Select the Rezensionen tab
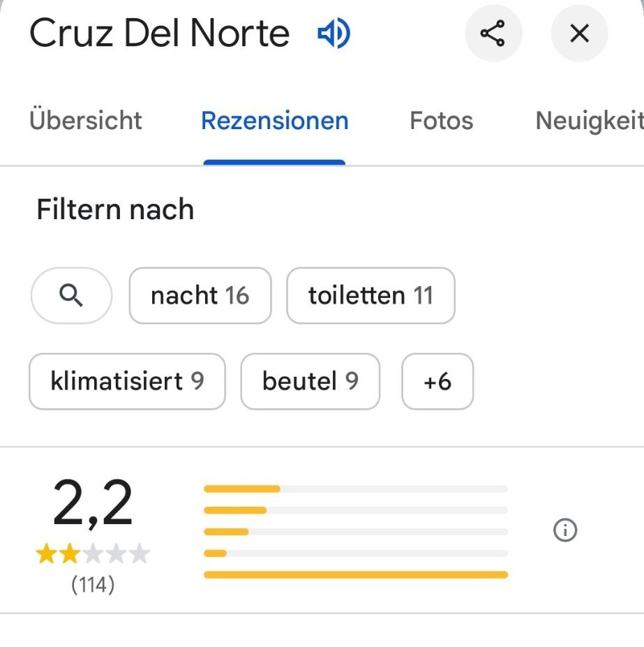Viewport: 644px width, 647px height. pyautogui.click(x=275, y=121)
